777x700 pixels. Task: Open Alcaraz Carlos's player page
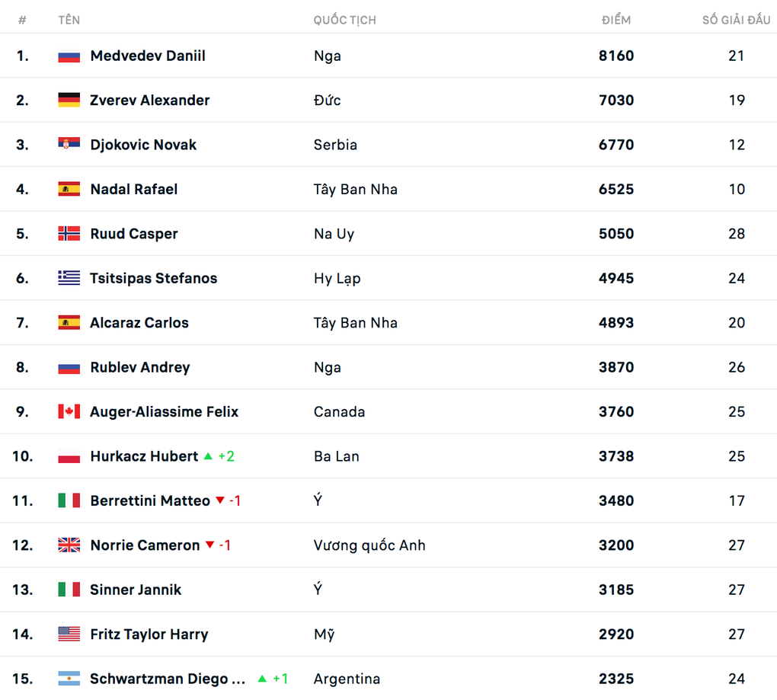pyautogui.click(x=139, y=323)
